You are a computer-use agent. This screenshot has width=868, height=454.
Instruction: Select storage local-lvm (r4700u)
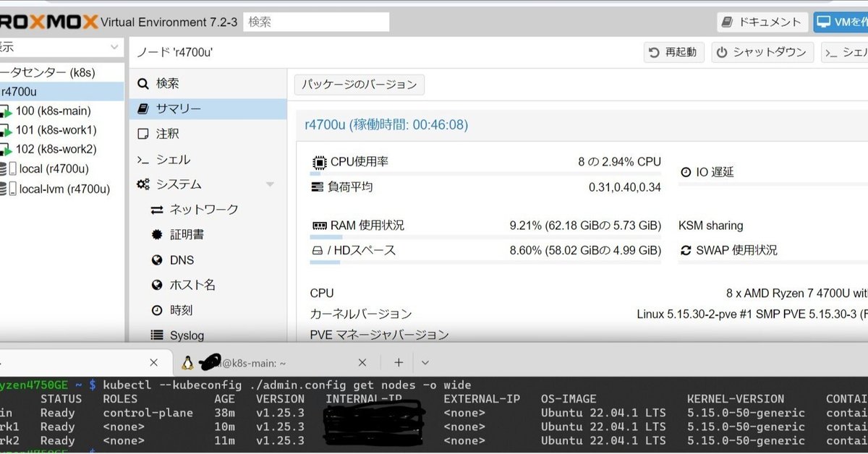(x=64, y=189)
